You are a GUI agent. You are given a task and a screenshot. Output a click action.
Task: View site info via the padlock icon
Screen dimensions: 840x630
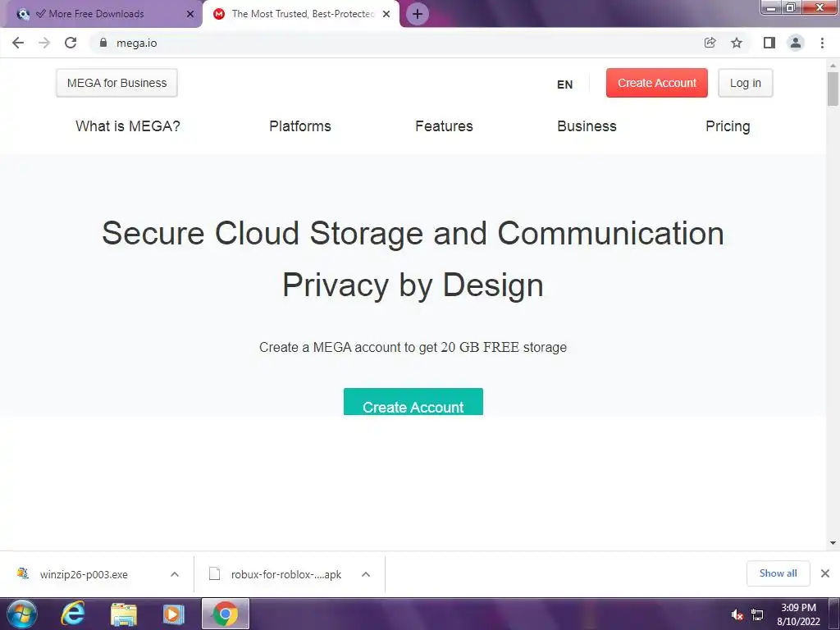(x=103, y=43)
